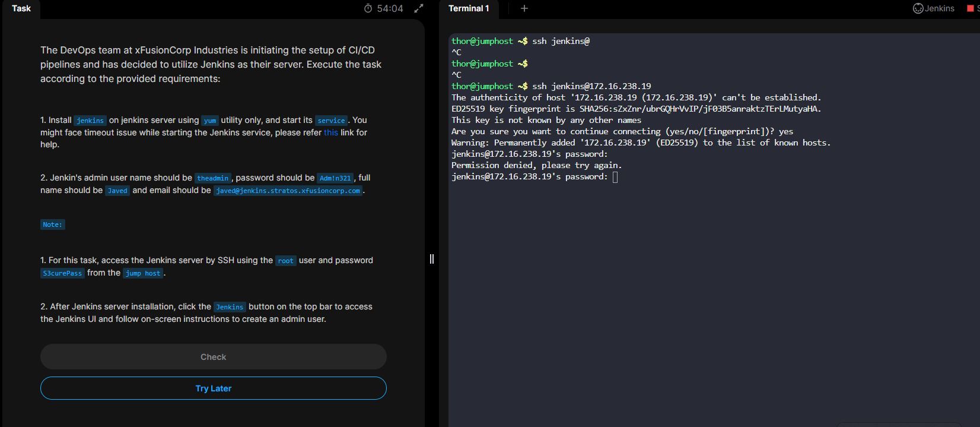Click the 'Warning: Permanently added' terminal line
The width and height of the screenshot is (980, 427).
click(x=641, y=143)
